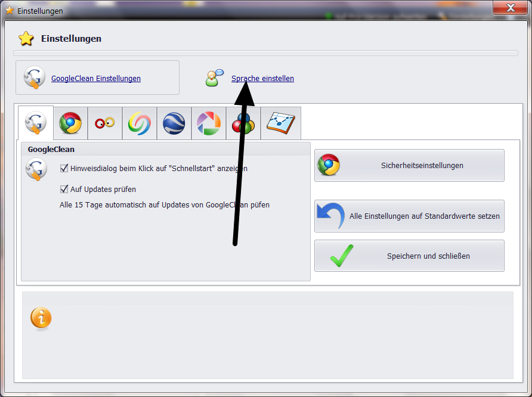Close the Einstellungen window

(511, 8)
